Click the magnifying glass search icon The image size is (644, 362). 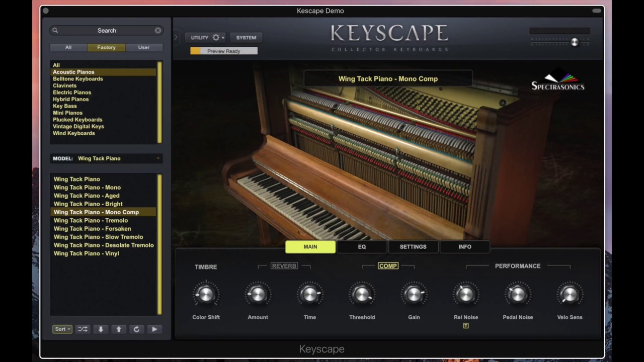(x=55, y=31)
